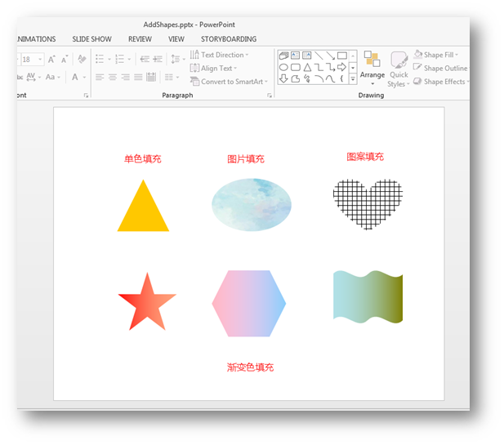Switch to the VIEW tab
The width and height of the screenshot is (504, 445).
point(176,39)
